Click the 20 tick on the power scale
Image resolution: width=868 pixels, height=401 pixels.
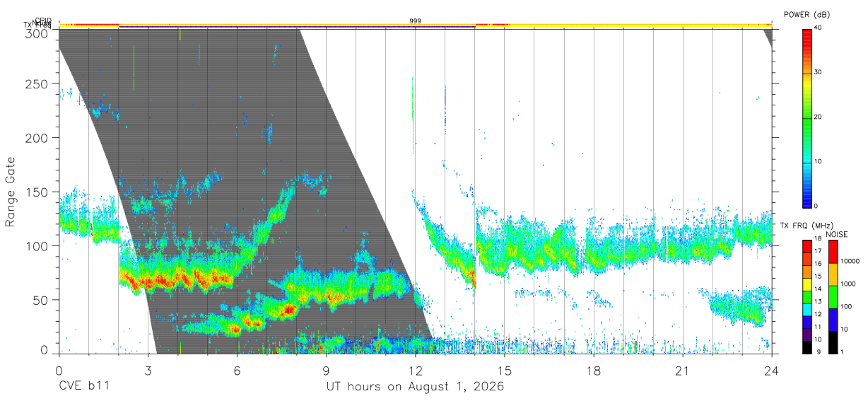(x=819, y=117)
